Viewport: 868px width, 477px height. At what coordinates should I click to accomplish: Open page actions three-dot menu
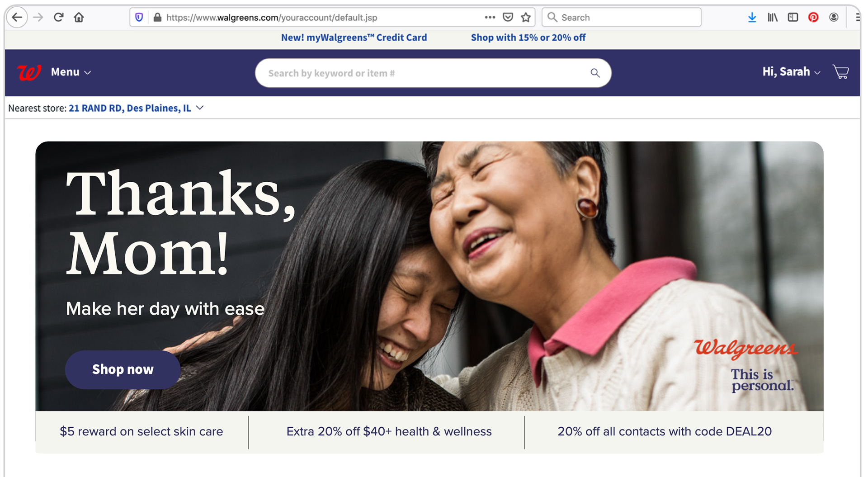490,18
